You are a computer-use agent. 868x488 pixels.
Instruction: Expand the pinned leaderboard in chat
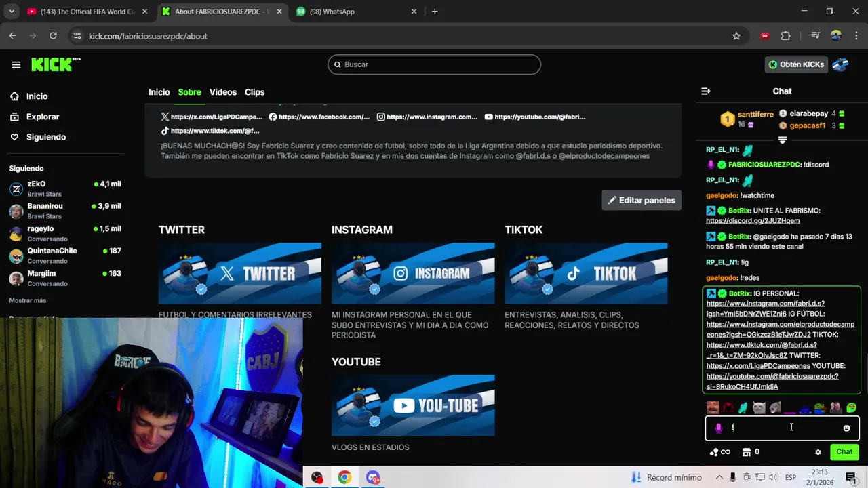click(782, 140)
